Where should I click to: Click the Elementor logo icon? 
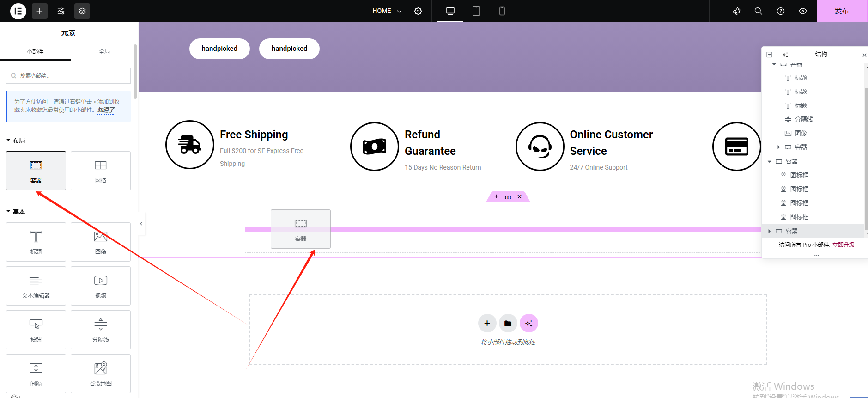tap(18, 11)
